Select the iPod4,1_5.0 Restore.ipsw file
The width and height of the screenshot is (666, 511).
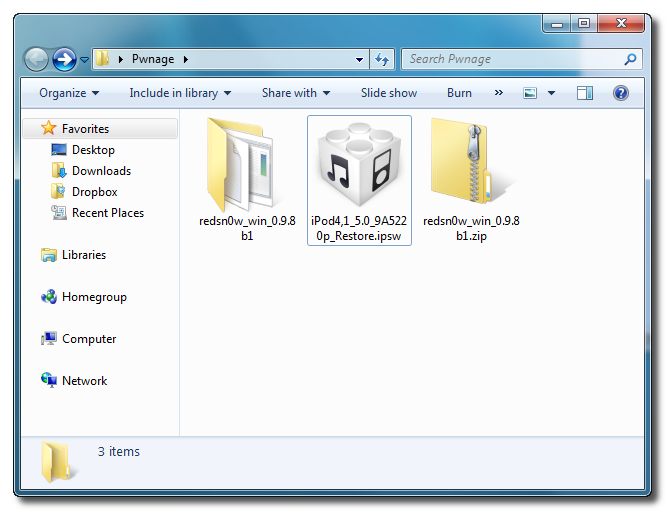(x=359, y=166)
